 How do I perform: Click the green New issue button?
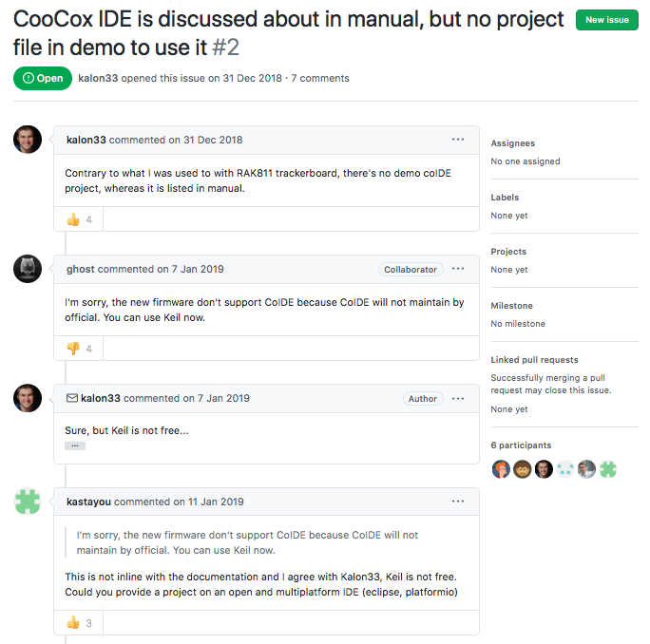coord(606,20)
